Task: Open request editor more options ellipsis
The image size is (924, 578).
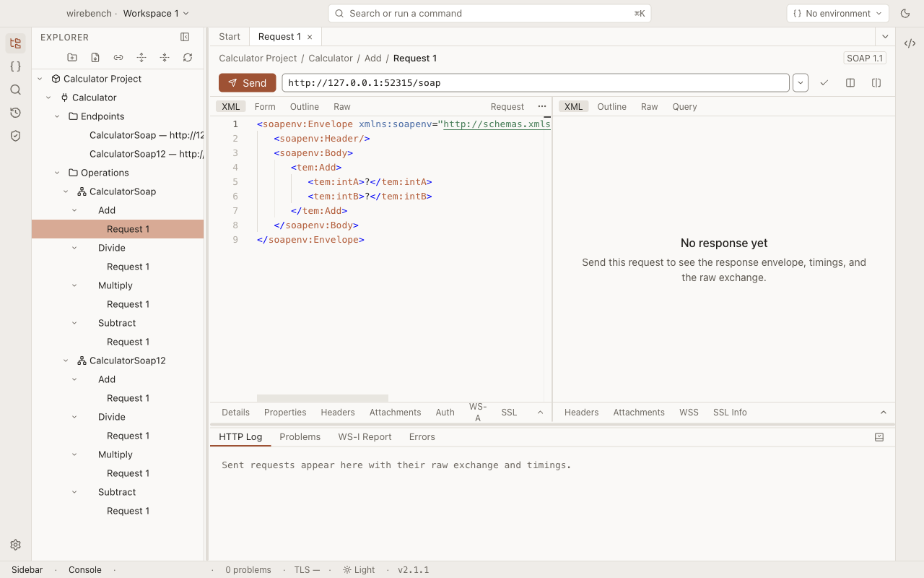Action: click(x=542, y=106)
